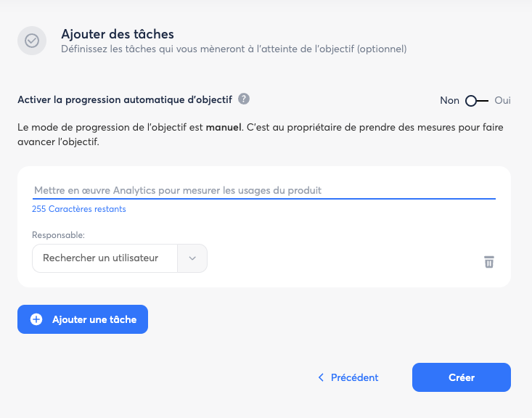This screenshot has width=532, height=418.
Task: Click the Activer la progression automatique d'objectif label
Action: (124, 99)
